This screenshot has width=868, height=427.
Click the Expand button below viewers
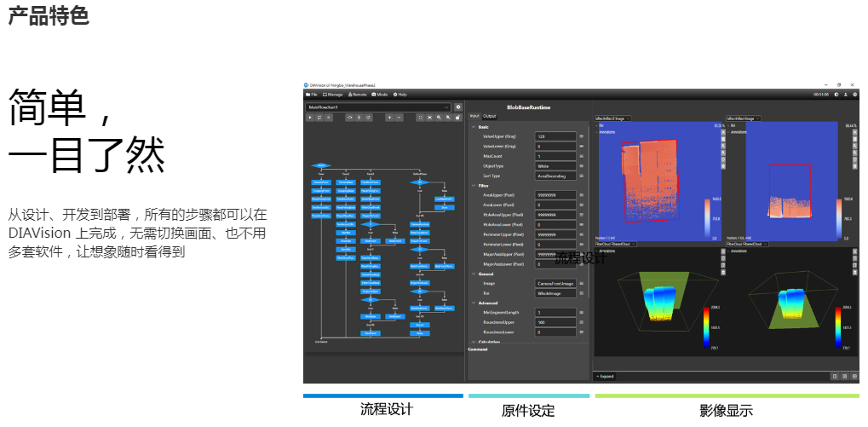coord(604,376)
